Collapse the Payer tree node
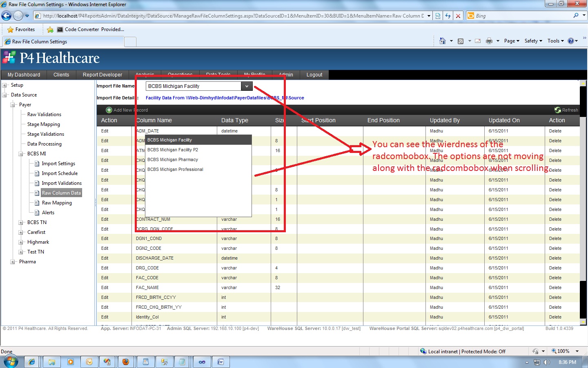Image resolution: width=588 pixels, height=368 pixels. pos(13,105)
